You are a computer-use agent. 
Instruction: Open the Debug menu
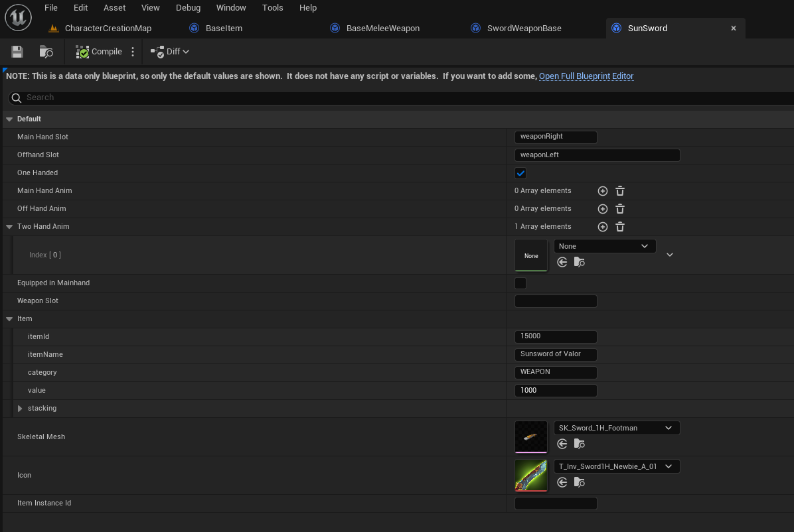(189, 7)
